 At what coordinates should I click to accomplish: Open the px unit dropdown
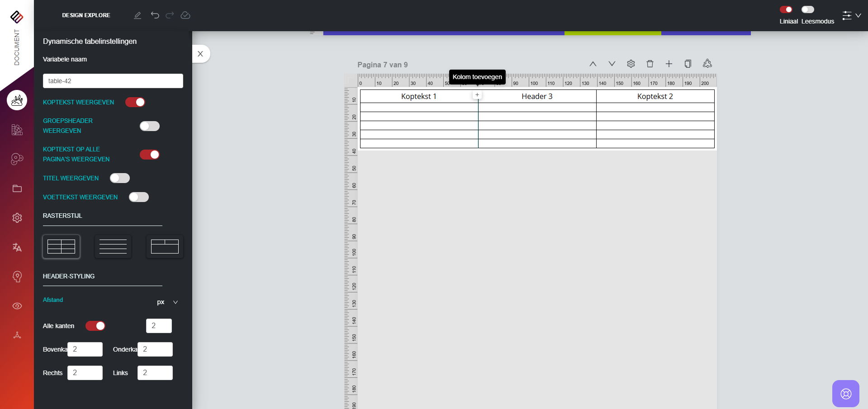(167, 302)
